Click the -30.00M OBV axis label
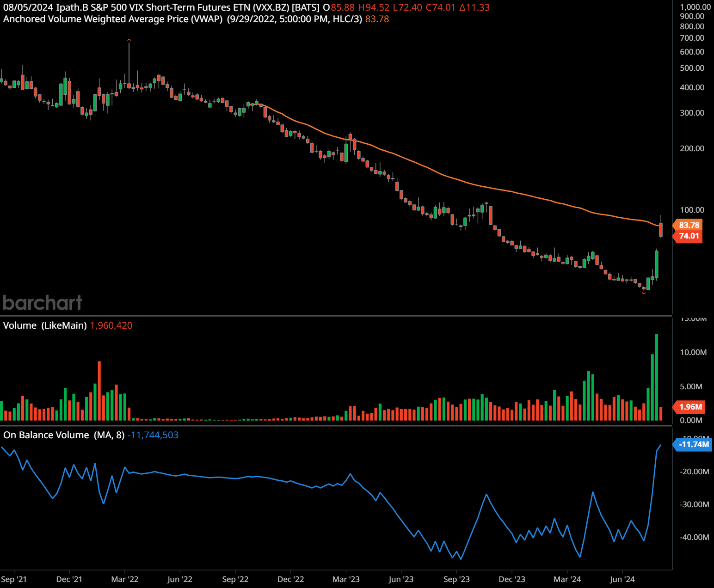This screenshot has width=714, height=588. 694,504
